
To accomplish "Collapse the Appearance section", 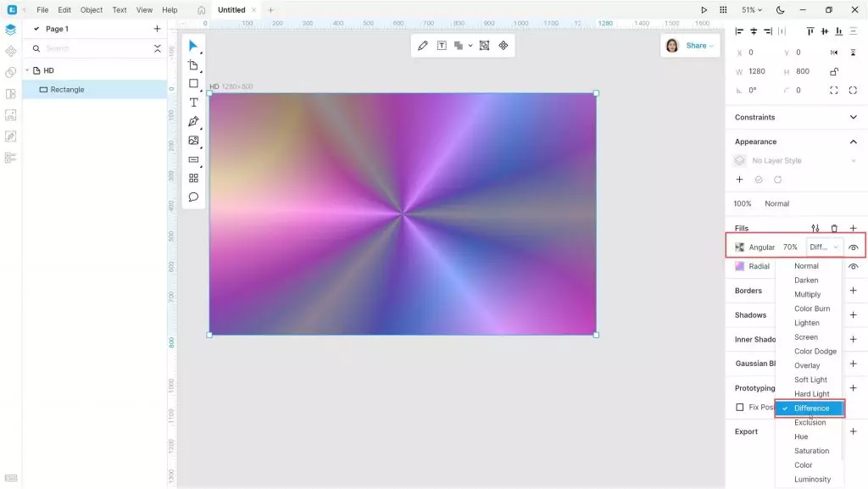I will pos(853,142).
